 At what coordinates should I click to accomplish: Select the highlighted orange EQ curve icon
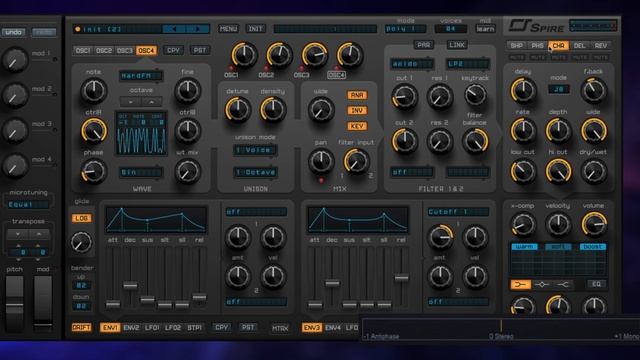pos(520,284)
